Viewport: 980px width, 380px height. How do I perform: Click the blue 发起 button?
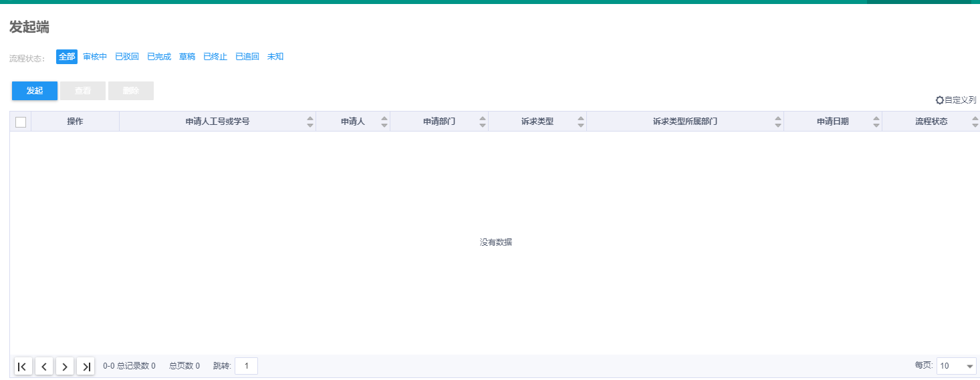35,91
